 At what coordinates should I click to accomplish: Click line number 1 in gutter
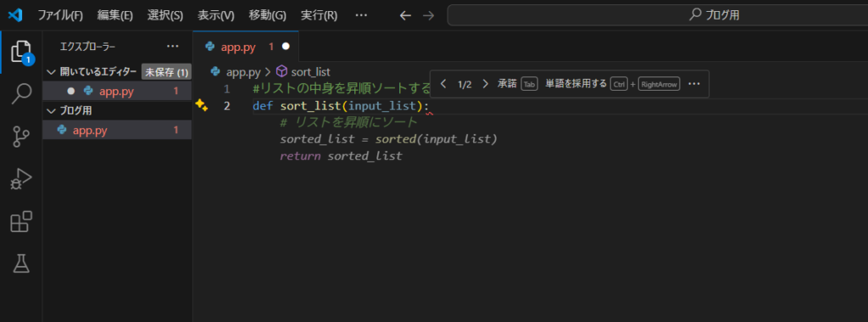pos(226,89)
